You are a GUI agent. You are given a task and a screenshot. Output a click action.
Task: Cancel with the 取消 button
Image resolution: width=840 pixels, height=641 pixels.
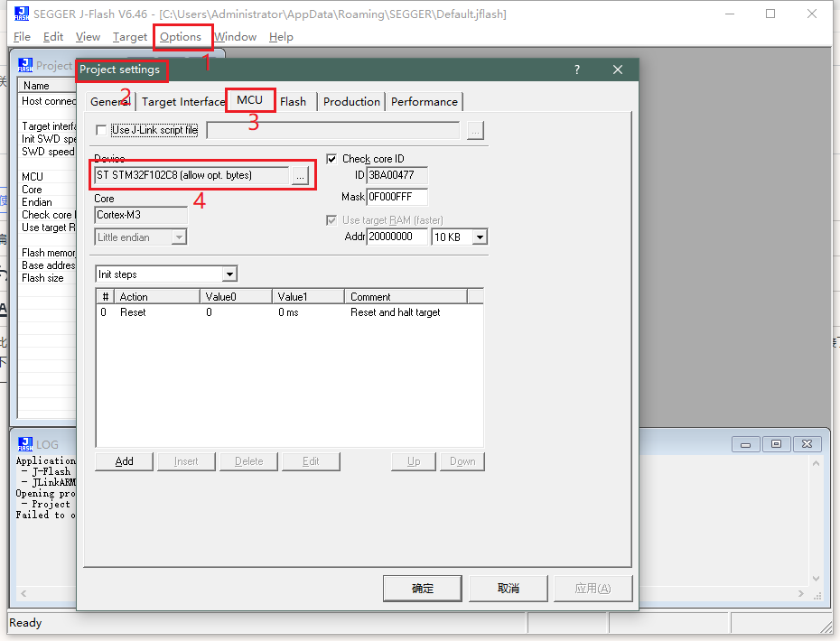point(509,589)
